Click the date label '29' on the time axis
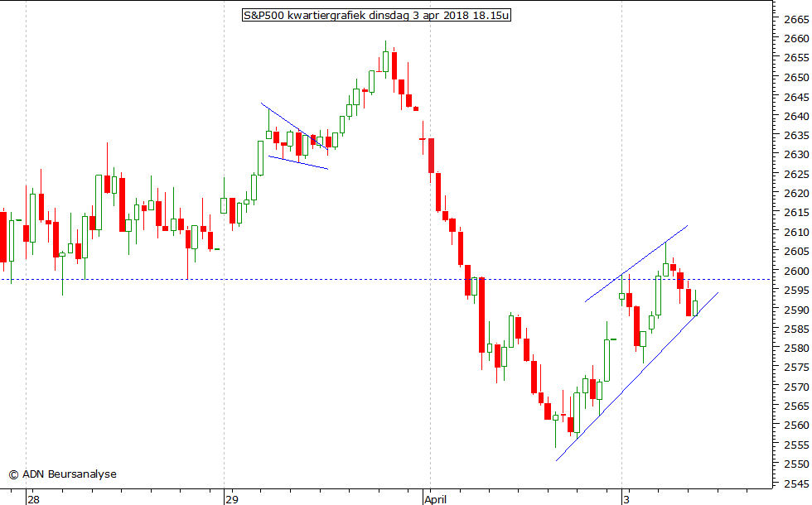The width and height of the screenshot is (812, 505). (x=231, y=499)
